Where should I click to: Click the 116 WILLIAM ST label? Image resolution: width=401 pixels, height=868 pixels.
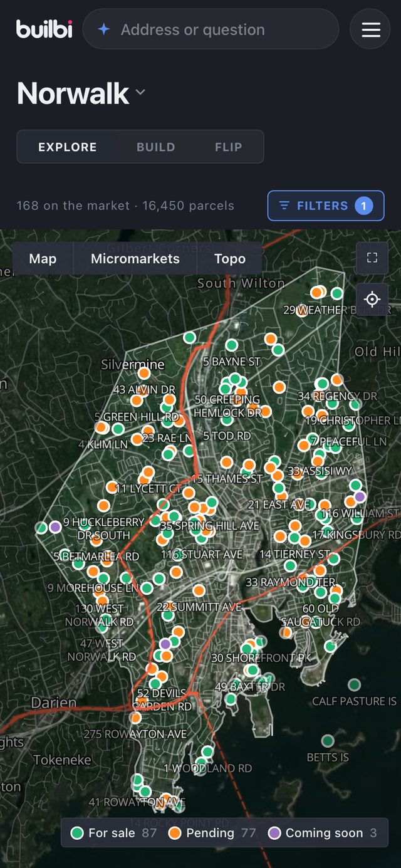coord(360,514)
